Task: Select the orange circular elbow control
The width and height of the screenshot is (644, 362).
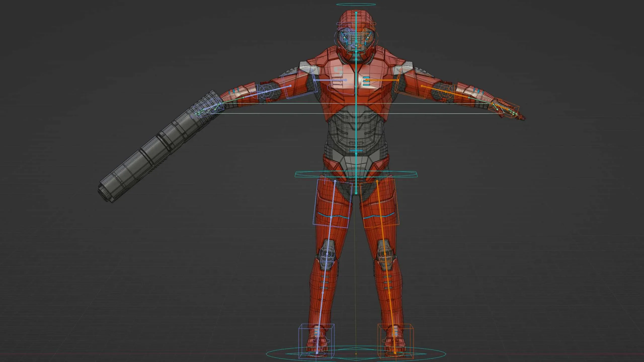Action: 446,92
